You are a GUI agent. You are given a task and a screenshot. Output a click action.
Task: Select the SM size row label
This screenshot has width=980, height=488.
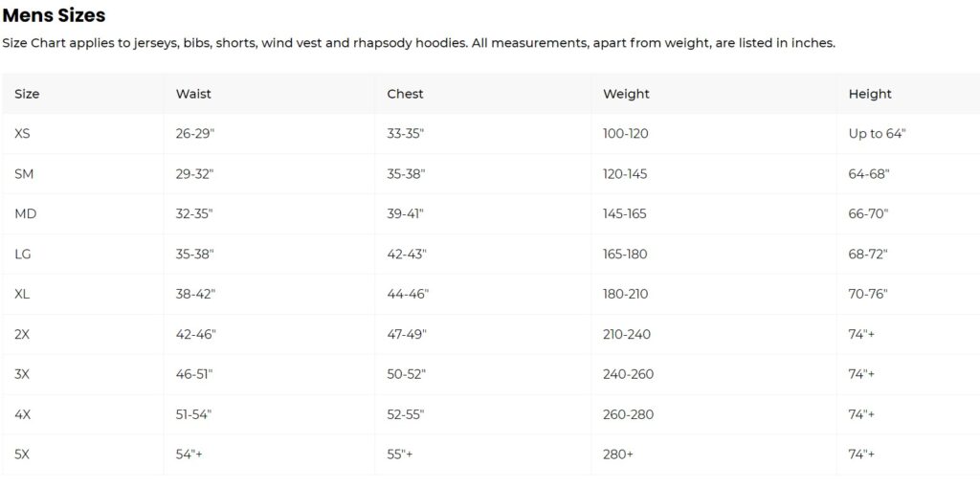point(25,174)
